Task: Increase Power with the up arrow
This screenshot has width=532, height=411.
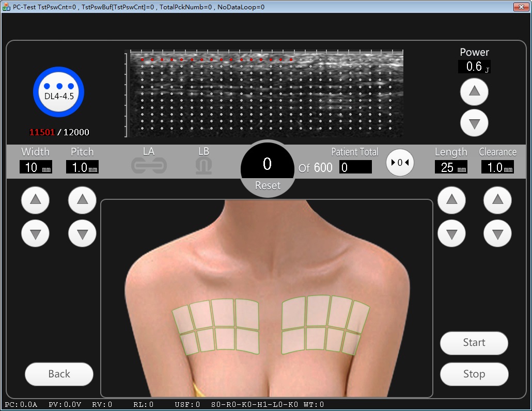Action: click(474, 92)
